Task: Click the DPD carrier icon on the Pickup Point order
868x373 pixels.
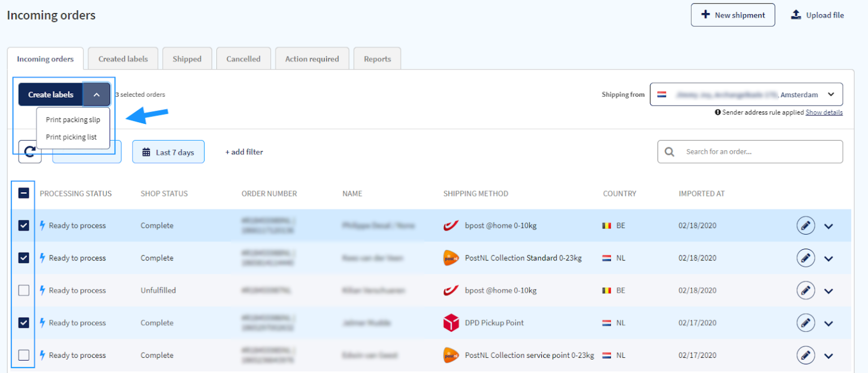Action: tap(449, 323)
